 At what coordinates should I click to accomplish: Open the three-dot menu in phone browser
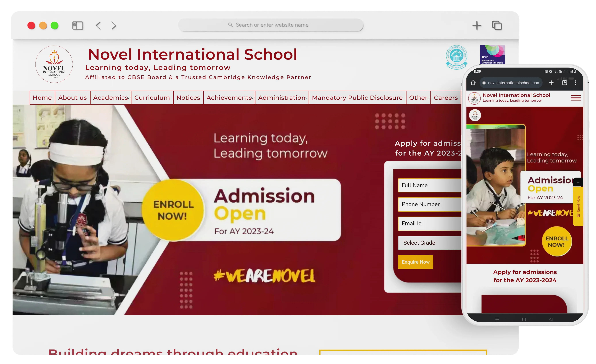click(x=576, y=83)
